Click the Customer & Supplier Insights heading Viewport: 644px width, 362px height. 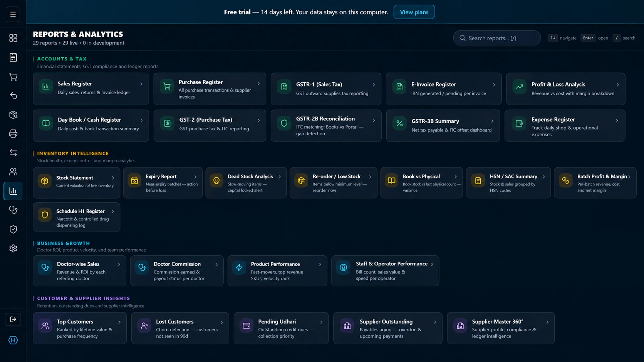tap(84, 298)
